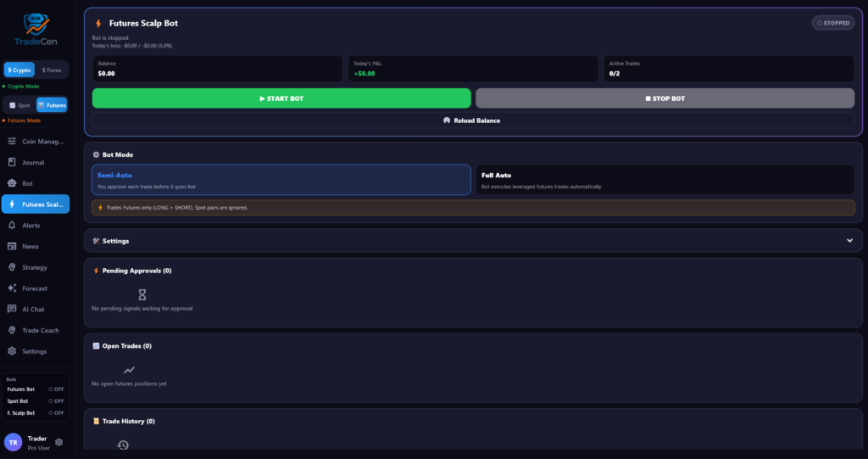Go to Trade Coach page
The height and width of the screenshot is (459, 868).
(36, 330)
